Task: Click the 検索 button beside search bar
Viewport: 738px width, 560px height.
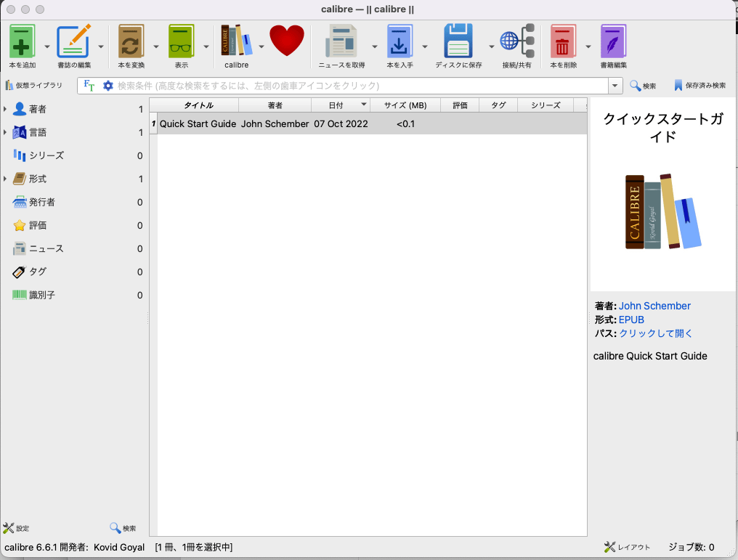Action: [643, 86]
